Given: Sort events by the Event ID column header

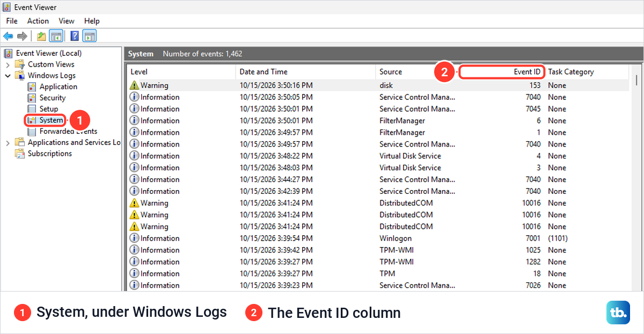Looking at the screenshot, I should point(502,72).
